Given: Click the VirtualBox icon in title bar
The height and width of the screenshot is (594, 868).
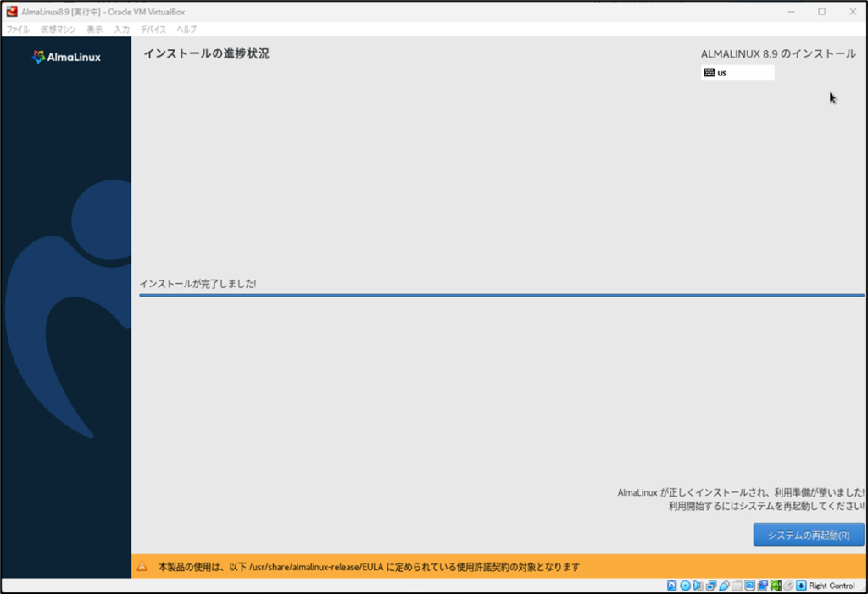Looking at the screenshot, I should tap(12, 12).
